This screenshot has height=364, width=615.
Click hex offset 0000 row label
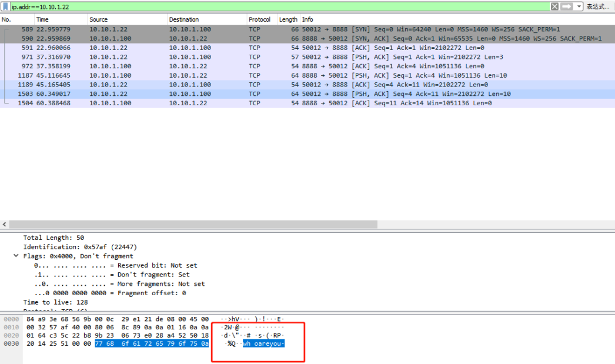(11, 319)
